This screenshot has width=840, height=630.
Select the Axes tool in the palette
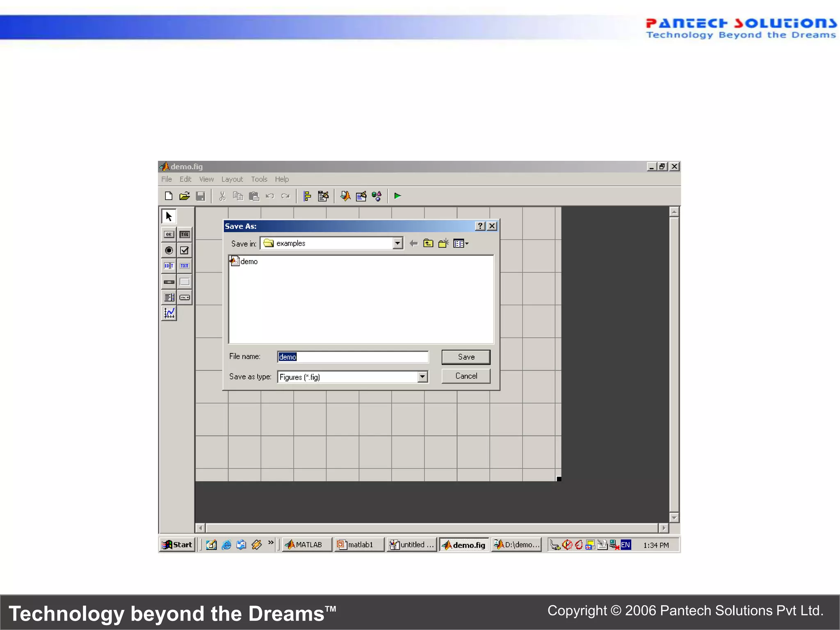click(x=169, y=313)
